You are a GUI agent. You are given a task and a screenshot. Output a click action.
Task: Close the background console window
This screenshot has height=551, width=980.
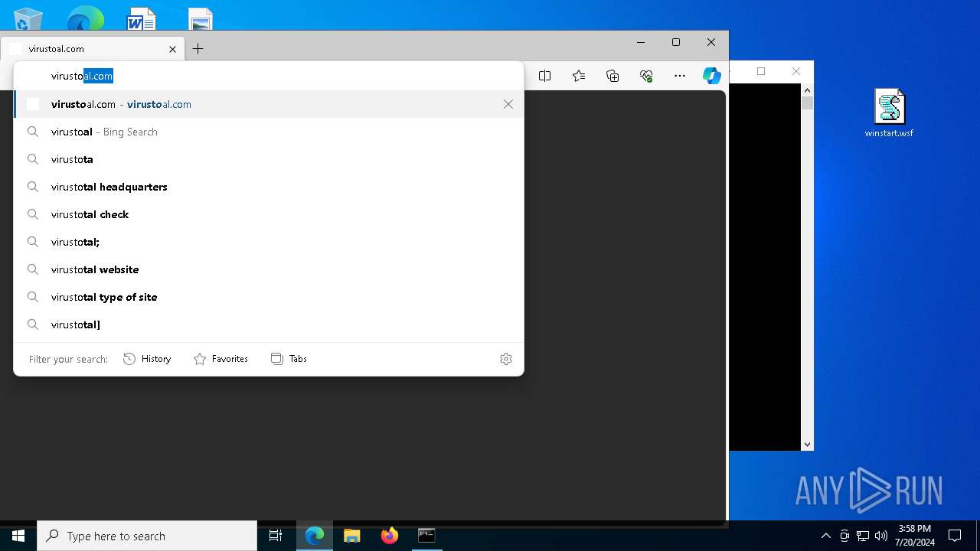796,71
